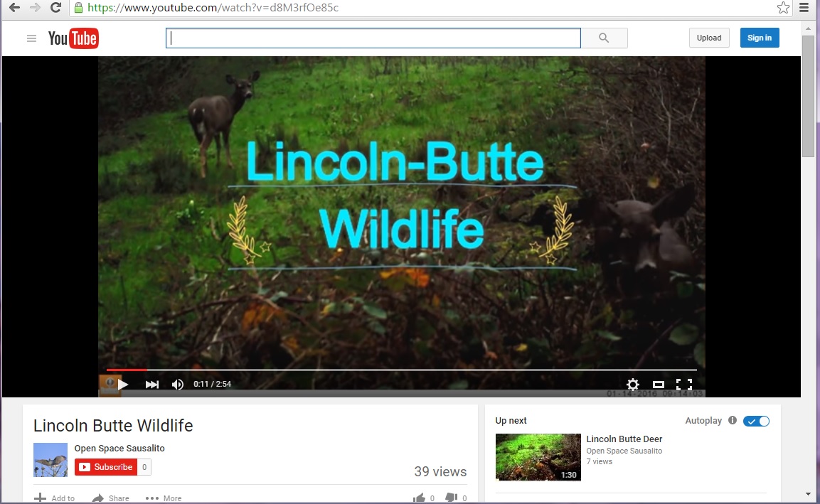Toggle Autoplay off for Up next
Image resolution: width=820 pixels, height=504 pixels.
click(x=756, y=420)
